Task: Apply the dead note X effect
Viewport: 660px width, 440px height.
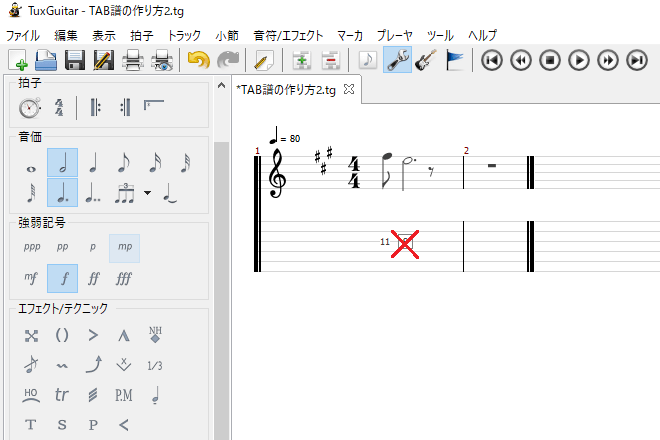Action: tap(31, 336)
